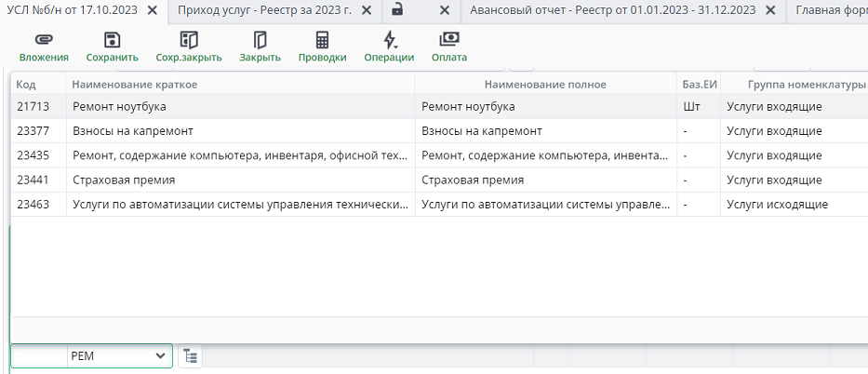
Task: Close the Приход услуг tab
Action: [366, 10]
